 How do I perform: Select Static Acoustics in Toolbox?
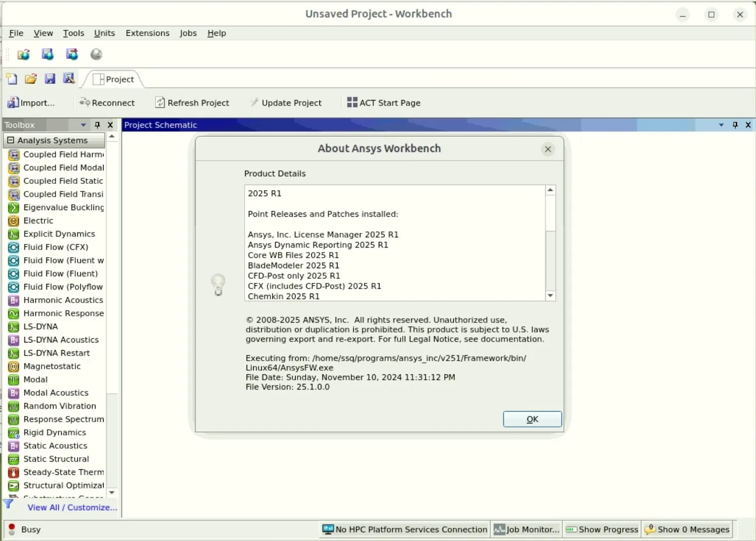pyautogui.click(x=55, y=446)
